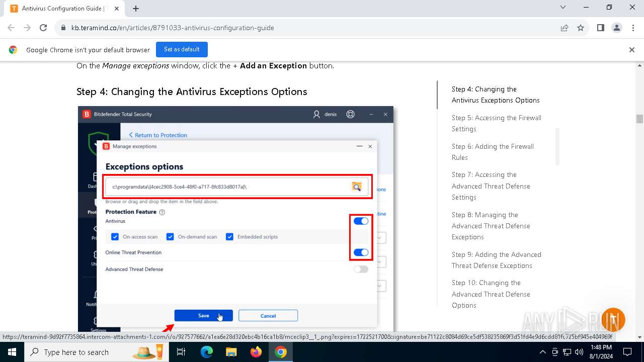Screen dimensions: 644x362
Task: Click the sentence about "+ Add an Exception" button
Action: (x=205, y=66)
